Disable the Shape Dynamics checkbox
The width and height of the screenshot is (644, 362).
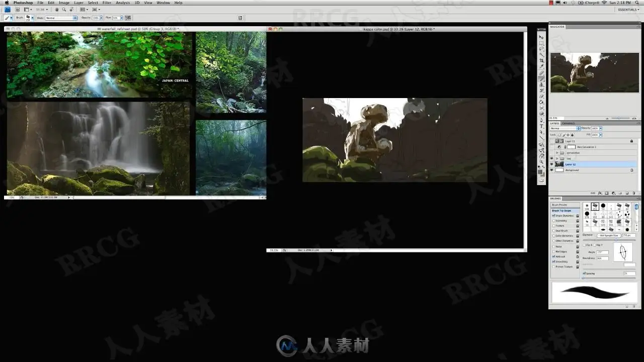click(554, 216)
